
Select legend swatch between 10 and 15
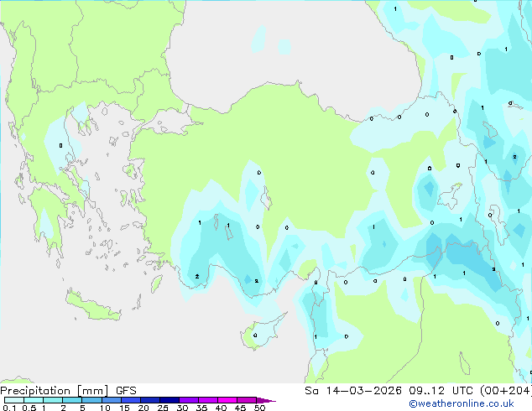pos(112,400)
